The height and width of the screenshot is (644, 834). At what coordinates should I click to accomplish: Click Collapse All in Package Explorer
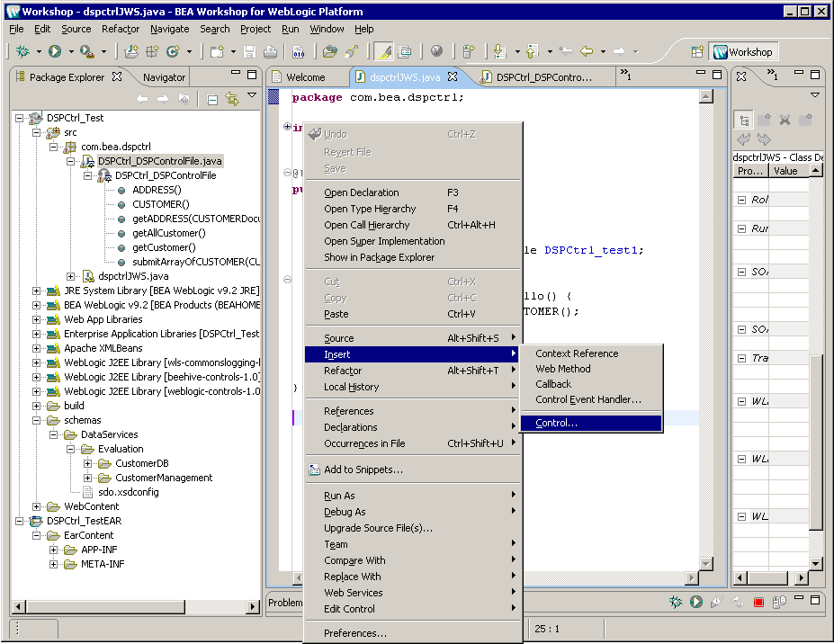212,100
